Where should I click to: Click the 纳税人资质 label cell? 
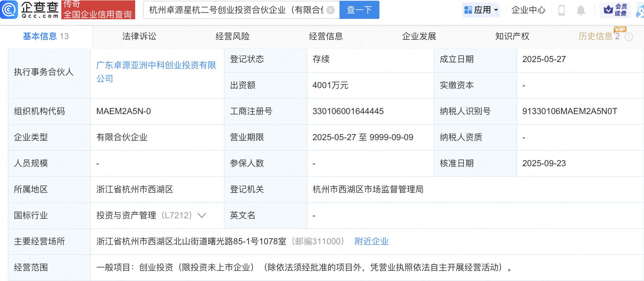tap(475, 137)
